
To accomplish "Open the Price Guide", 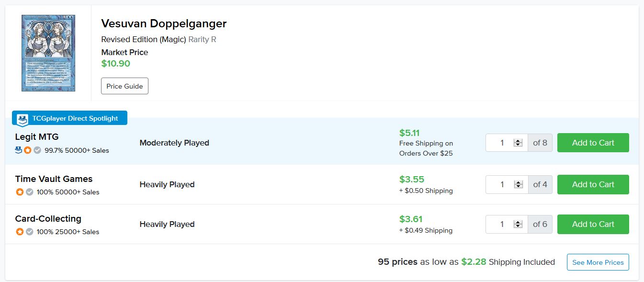I will (x=124, y=86).
